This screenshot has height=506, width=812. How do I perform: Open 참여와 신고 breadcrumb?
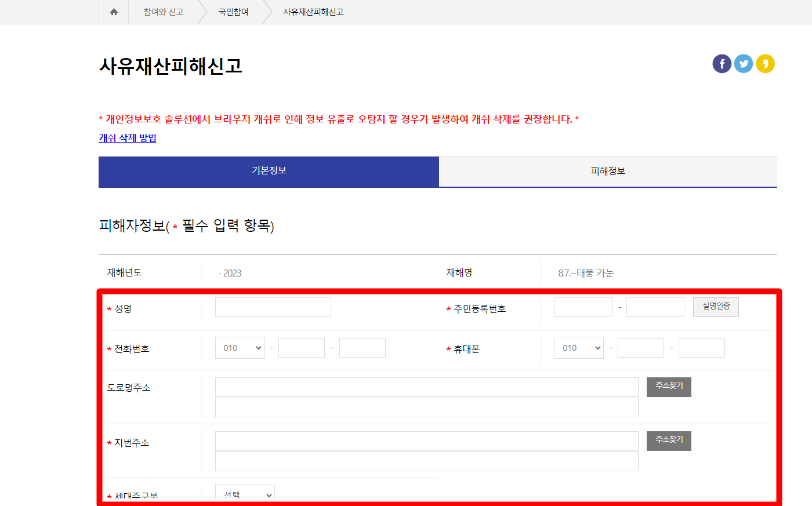click(x=164, y=12)
